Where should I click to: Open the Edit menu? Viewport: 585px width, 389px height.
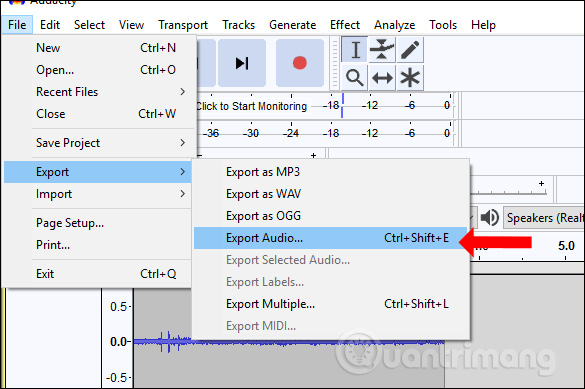click(x=50, y=25)
